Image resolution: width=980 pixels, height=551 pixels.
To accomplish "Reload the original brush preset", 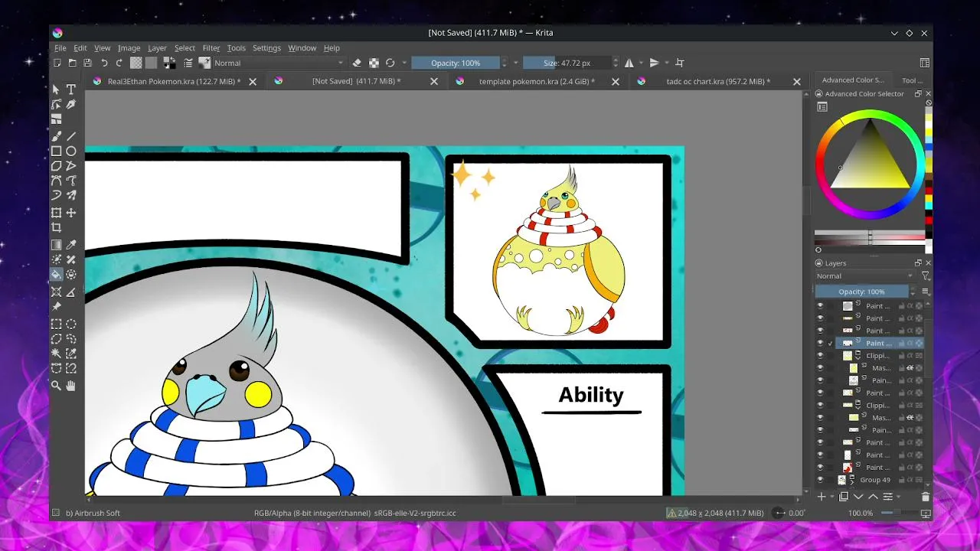I will click(x=390, y=63).
